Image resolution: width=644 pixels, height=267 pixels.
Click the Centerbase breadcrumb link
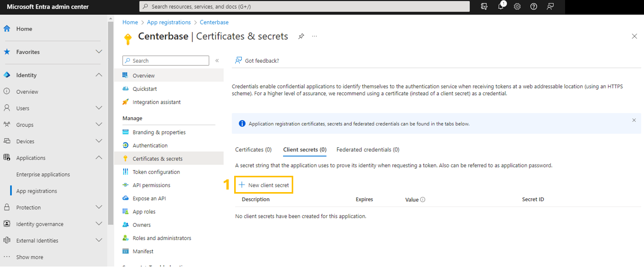coord(214,22)
